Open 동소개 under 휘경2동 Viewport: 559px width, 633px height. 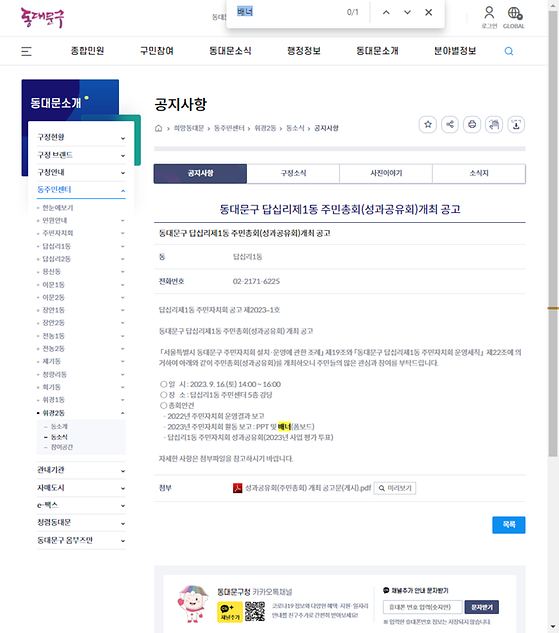(x=59, y=427)
